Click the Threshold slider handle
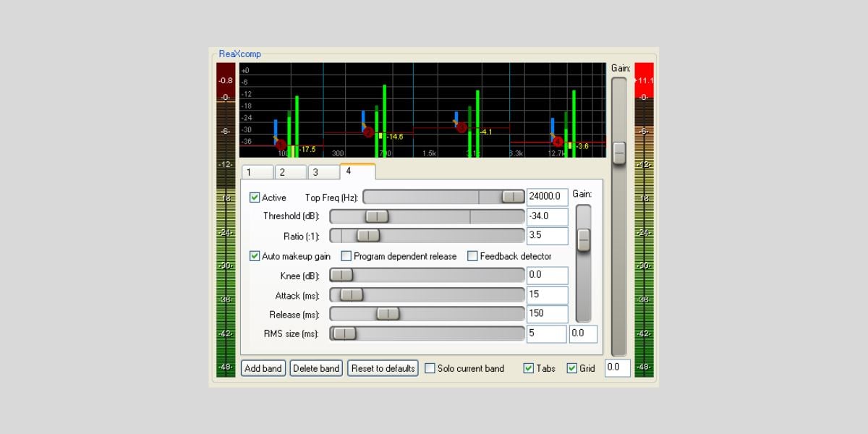The height and width of the screenshot is (434, 868). [x=376, y=216]
